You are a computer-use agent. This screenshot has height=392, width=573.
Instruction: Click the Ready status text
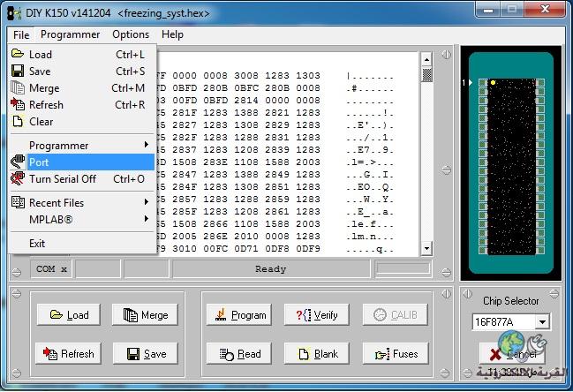[x=271, y=269]
